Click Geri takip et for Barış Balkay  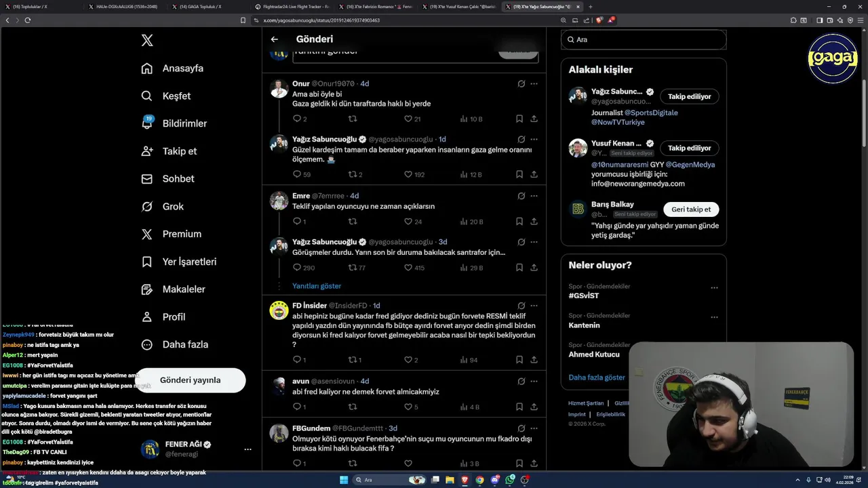[691, 209]
